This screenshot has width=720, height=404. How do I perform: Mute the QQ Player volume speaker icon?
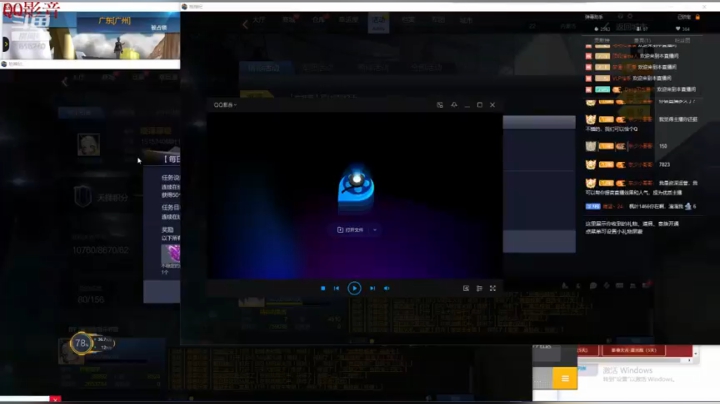[x=387, y=288]
